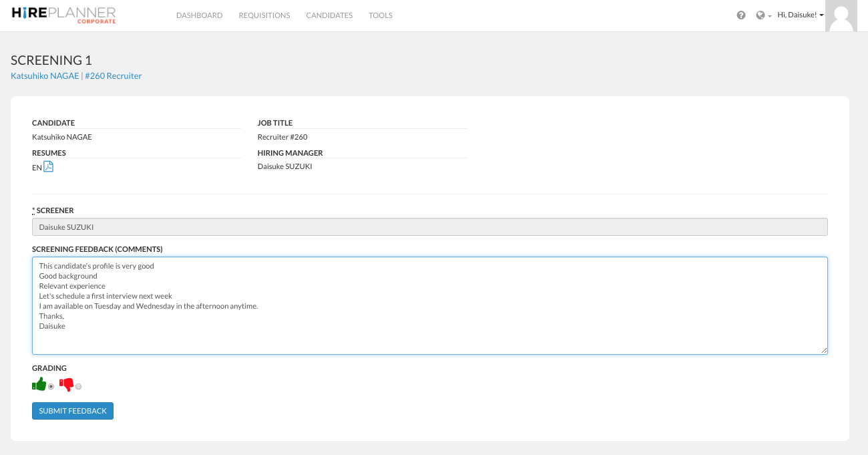868x455 pixels.
Task: Click the user avatar picture
Action: 841,16
